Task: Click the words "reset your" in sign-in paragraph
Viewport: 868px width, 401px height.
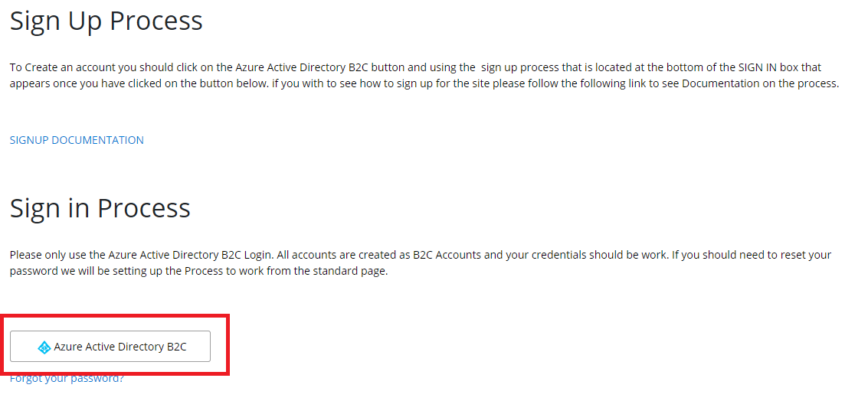Action: point(804,255)
